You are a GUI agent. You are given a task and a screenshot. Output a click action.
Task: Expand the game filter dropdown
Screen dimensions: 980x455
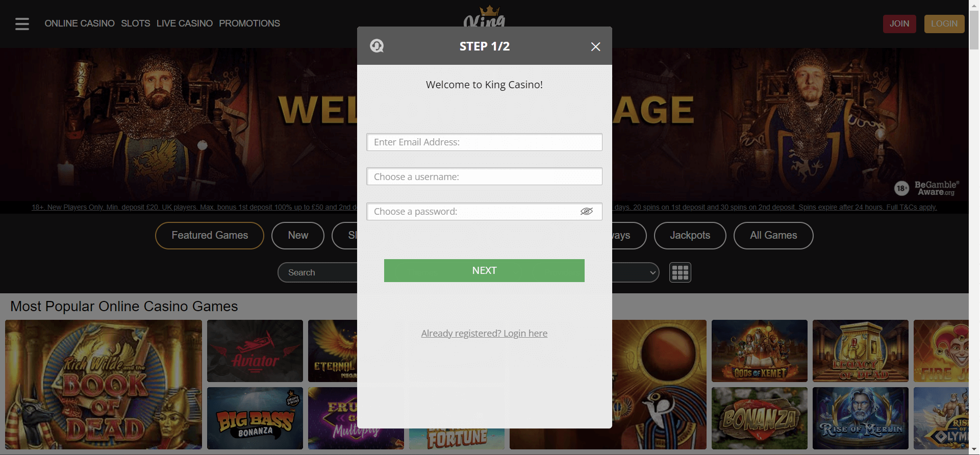coord(635,272)
